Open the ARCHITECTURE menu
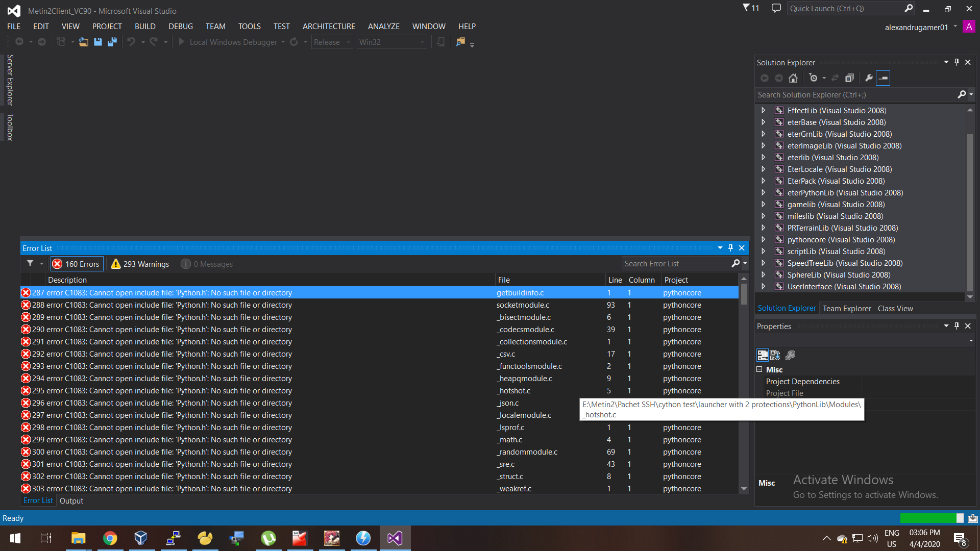 329,26
